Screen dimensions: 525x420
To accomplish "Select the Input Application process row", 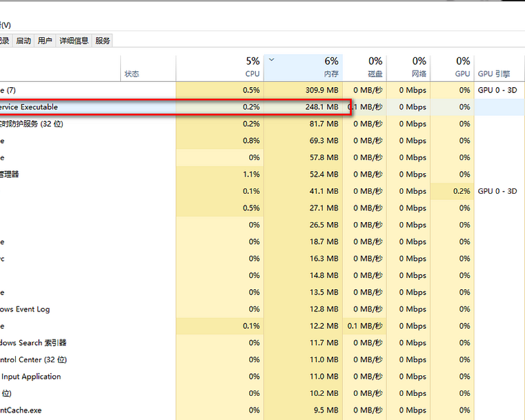I will point(31,376).
